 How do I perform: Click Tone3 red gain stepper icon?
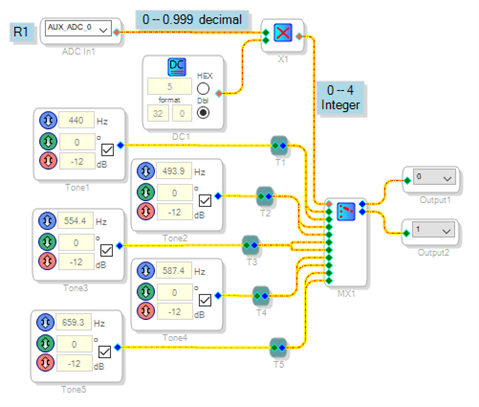[x=47, y=261]
